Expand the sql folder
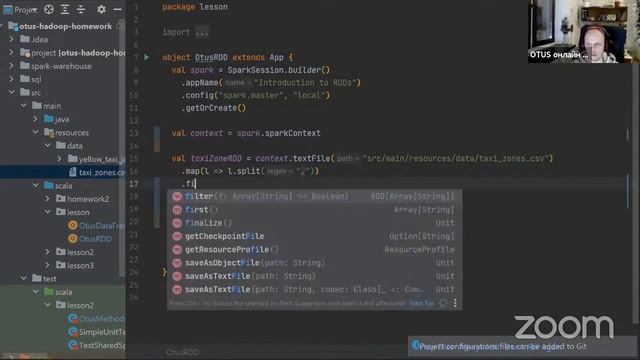Screen dimensions: 640x360 tap(11, 79)
